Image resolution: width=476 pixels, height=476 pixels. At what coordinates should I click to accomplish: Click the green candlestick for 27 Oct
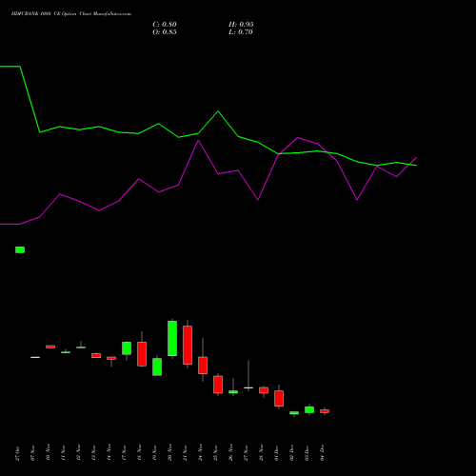click(20, 249)
